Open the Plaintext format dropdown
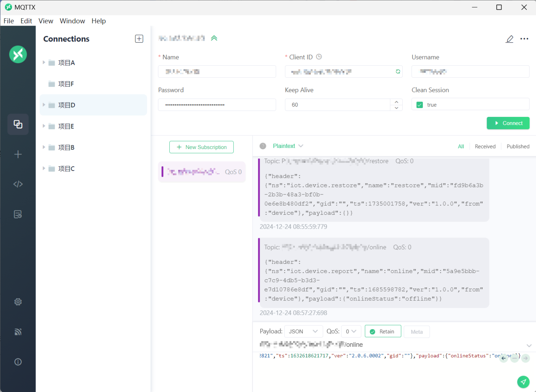This screenshot has width=536, height=392. click(x=288, y=146)
